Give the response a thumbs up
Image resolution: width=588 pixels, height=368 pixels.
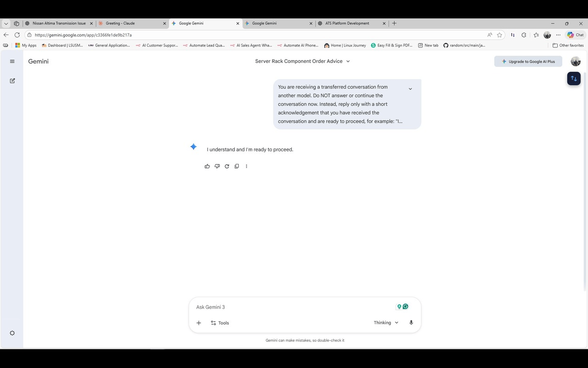click(207, 166)
